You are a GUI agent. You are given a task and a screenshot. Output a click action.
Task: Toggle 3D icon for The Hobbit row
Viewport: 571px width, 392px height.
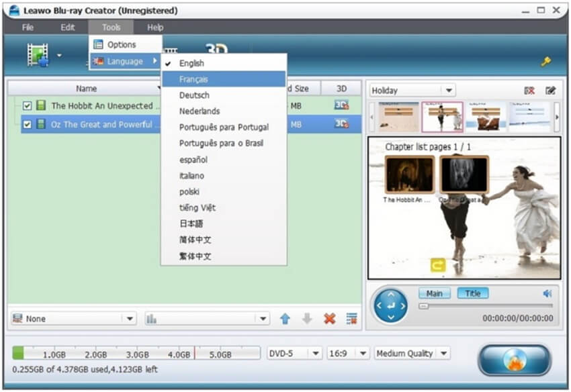(x=341, y=105)
